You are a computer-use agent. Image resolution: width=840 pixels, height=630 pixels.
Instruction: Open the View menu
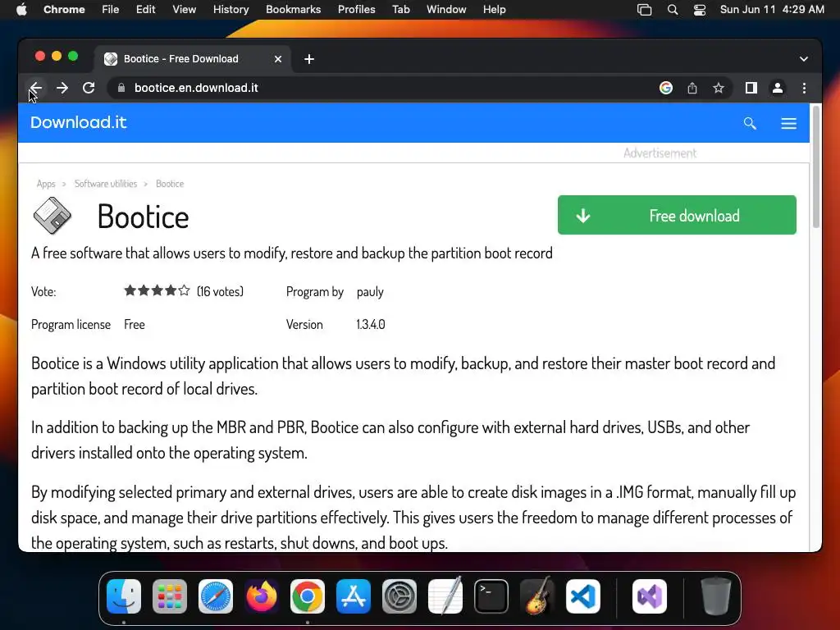coord(184,10)
